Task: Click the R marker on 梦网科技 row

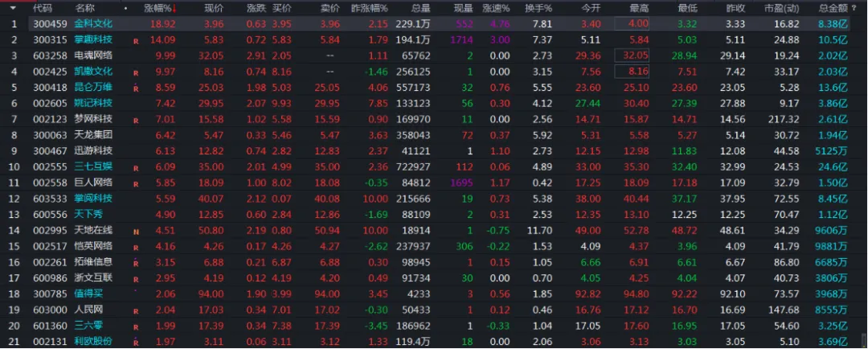Action: tap(136, 120)
